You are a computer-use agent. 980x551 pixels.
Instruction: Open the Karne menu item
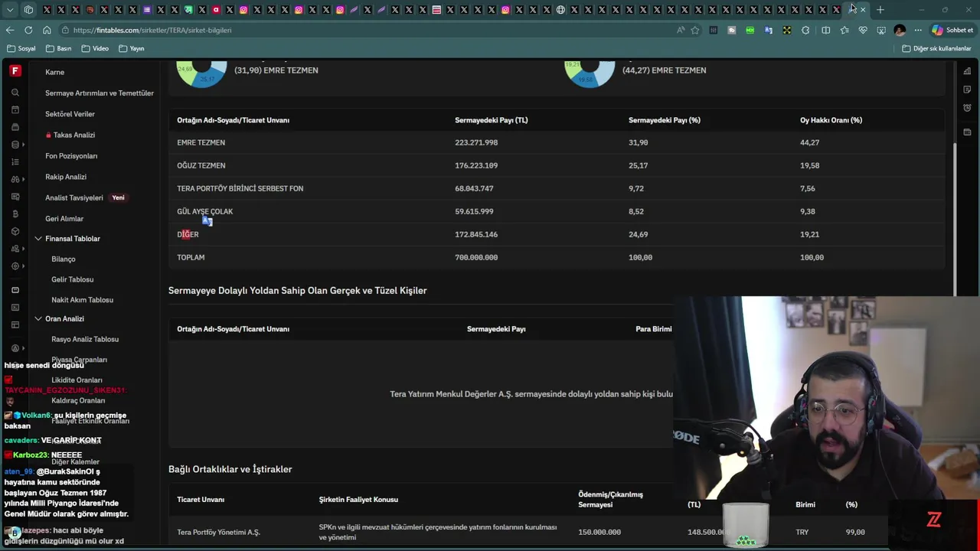click(54, 72)
